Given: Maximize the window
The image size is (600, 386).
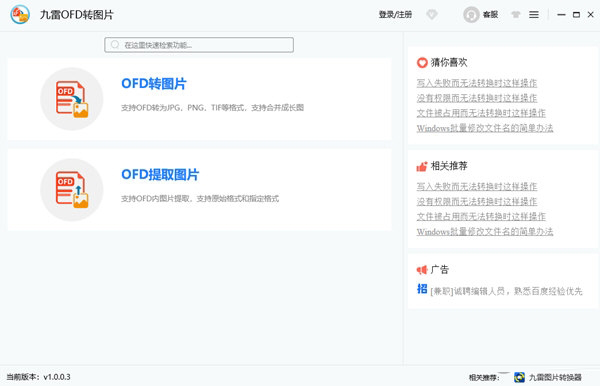Looking at the screenshot, I should point(576,15).
